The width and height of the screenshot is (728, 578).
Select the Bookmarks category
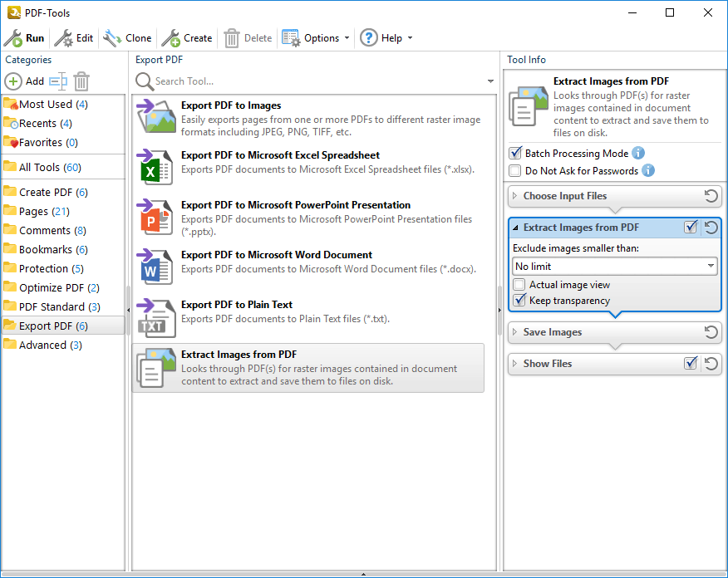[x=63, y=250]
